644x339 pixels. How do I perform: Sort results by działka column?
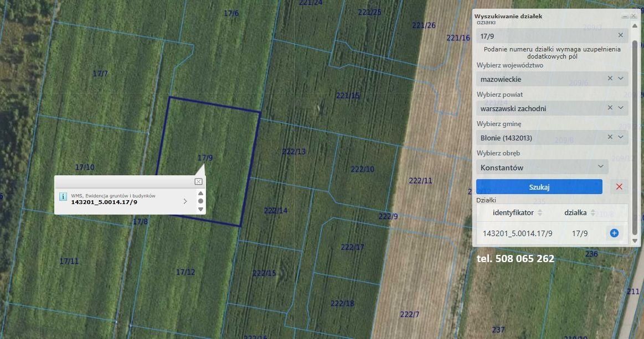pos(593,212)
